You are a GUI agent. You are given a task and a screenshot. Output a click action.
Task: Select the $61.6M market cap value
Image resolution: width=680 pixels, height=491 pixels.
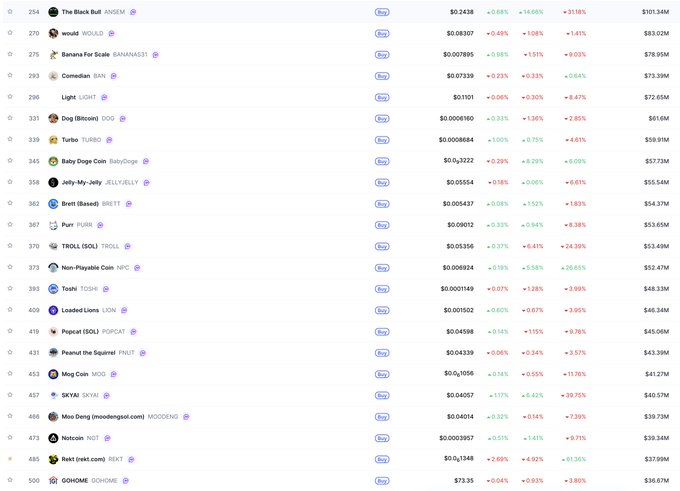point(659,118)
